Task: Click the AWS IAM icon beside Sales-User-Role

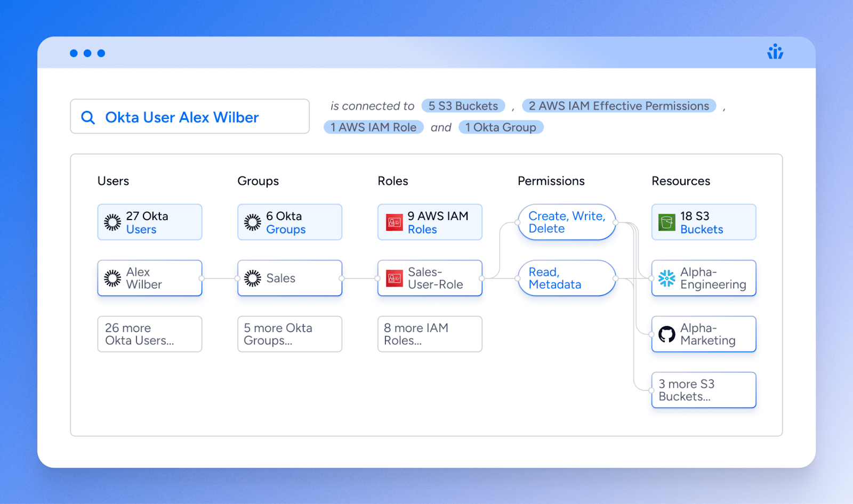Action: 395,278
